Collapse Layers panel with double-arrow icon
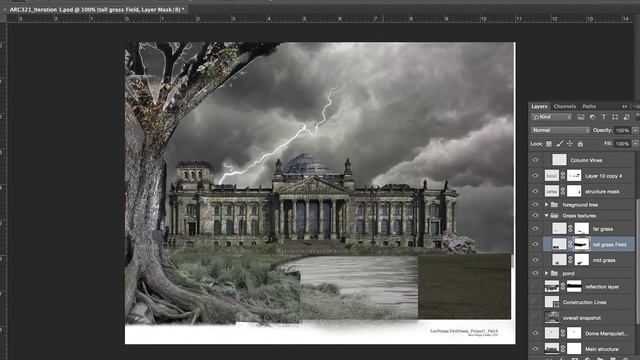Image resolution: width=640 pixels, height=360 pixels. (x=624, y=107)
